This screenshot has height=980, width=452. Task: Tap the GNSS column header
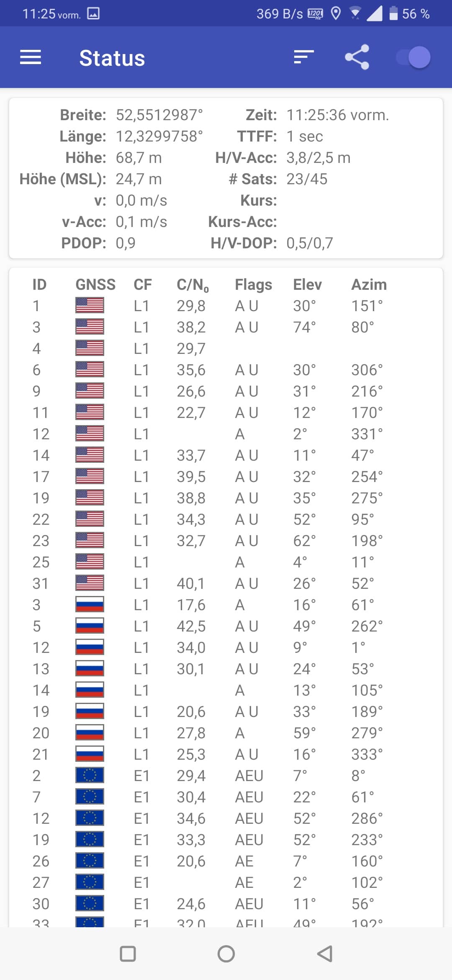95,284
